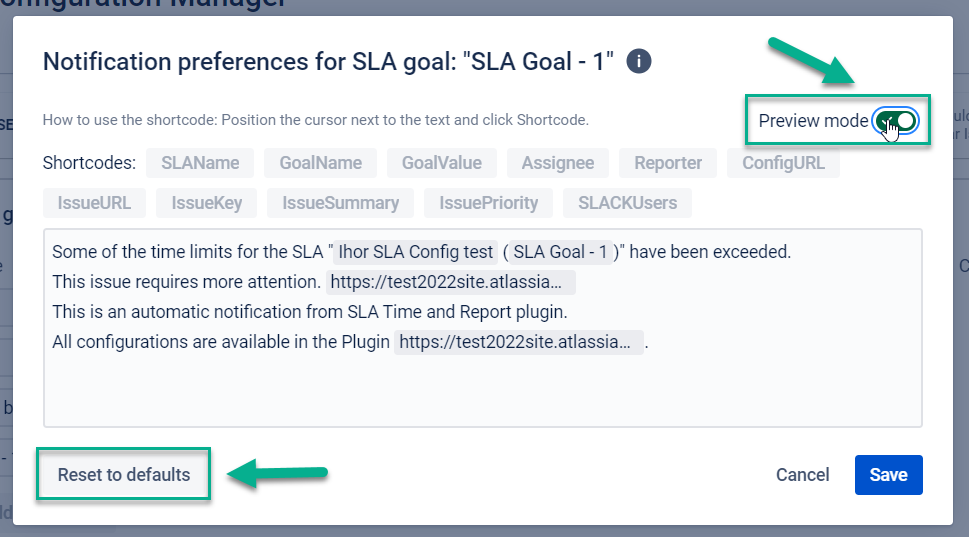The height and width of the screenshot is (537, 969).
Task: Toggle the Preview mode switch
Action: pyautogui.click(x=895, y=121)
